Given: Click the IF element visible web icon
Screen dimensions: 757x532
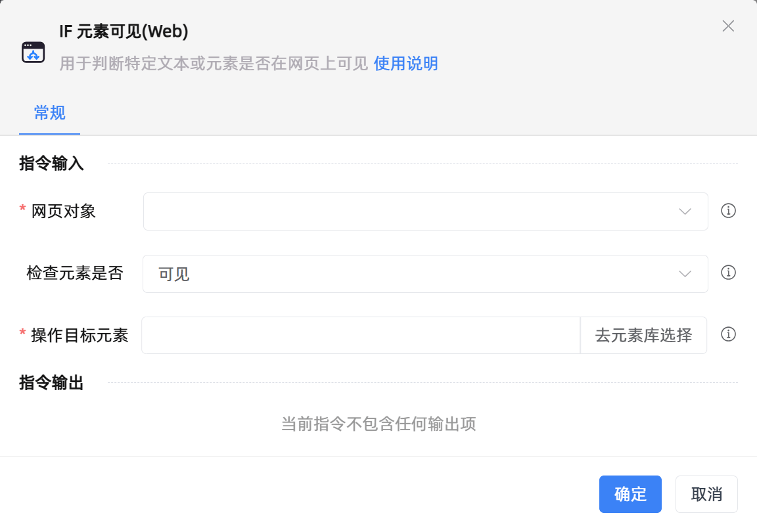Looking at the screenshot, I should click(34, 52).
